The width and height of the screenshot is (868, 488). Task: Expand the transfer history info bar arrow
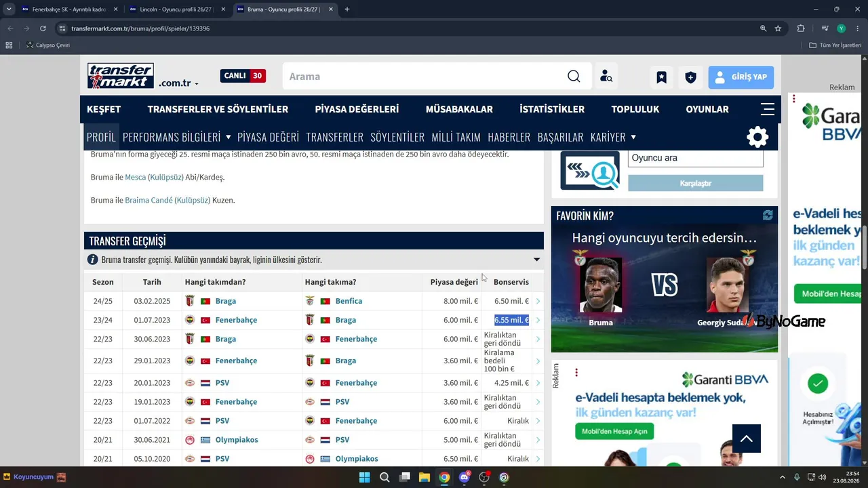pos(536,260)
